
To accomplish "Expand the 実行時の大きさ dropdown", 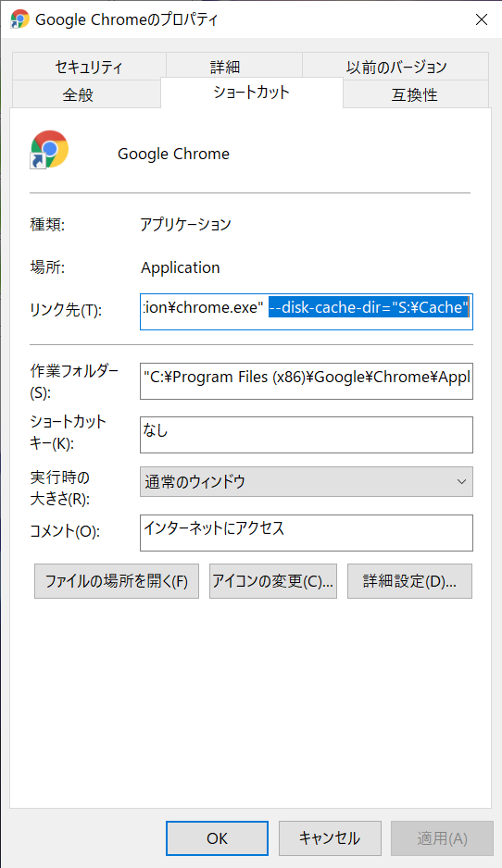I will (307, 481).
